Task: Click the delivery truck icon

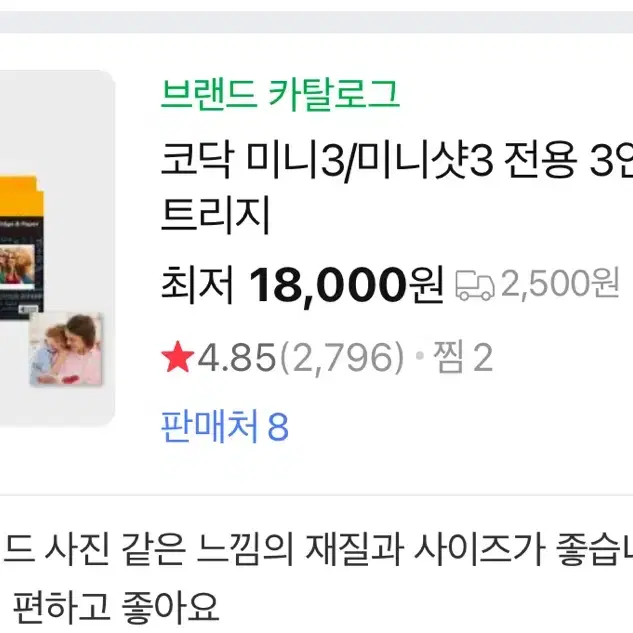Action: (475, 285)
